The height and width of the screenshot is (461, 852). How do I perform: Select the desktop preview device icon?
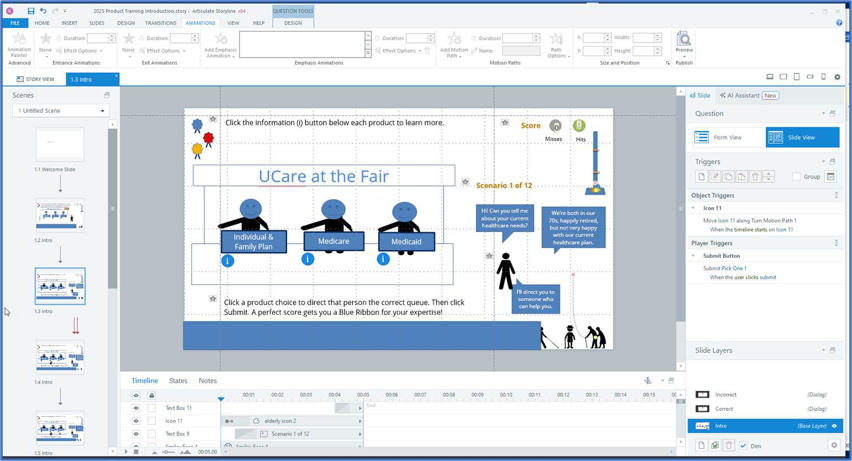tap(770, 77)
